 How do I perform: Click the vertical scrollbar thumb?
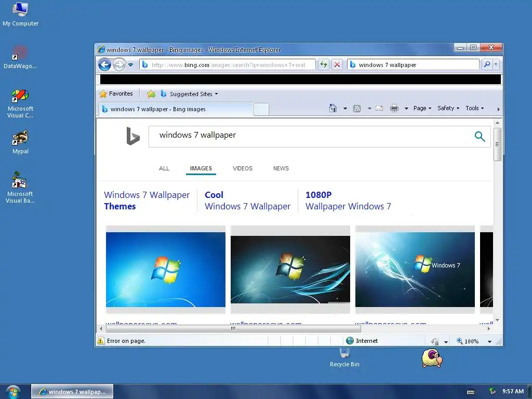tap(497, 144)
